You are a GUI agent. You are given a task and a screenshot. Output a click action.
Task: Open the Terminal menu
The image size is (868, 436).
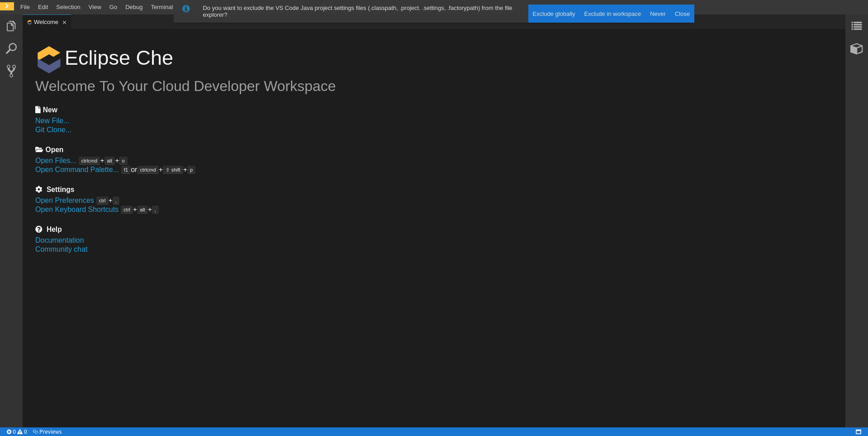[161, 7]
